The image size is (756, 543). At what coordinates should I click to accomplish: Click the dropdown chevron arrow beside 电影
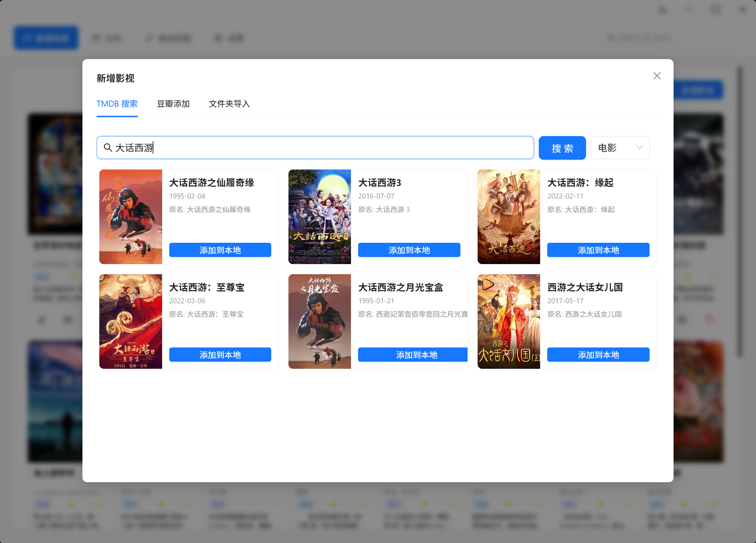[639, 148]
